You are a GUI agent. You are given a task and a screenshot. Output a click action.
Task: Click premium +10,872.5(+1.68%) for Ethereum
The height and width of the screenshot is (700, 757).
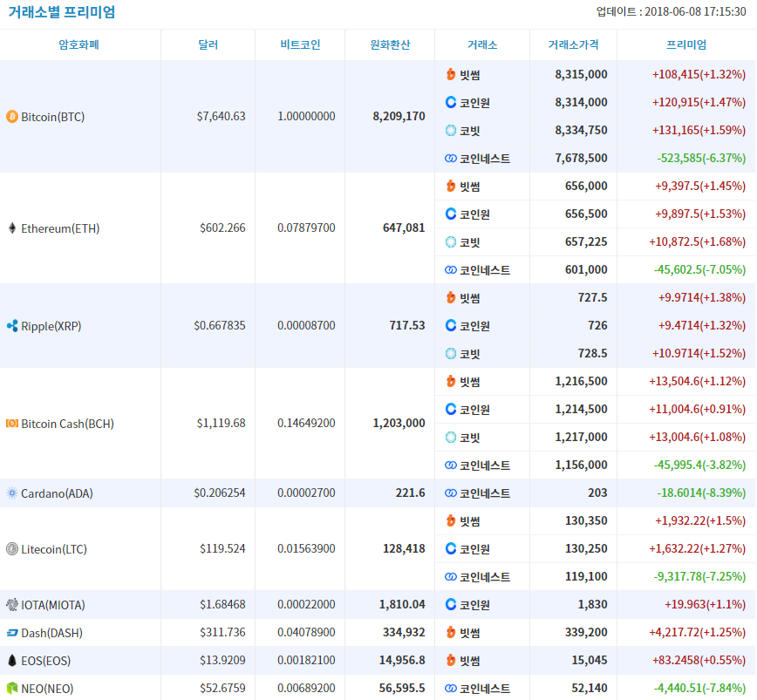[697, 241]
